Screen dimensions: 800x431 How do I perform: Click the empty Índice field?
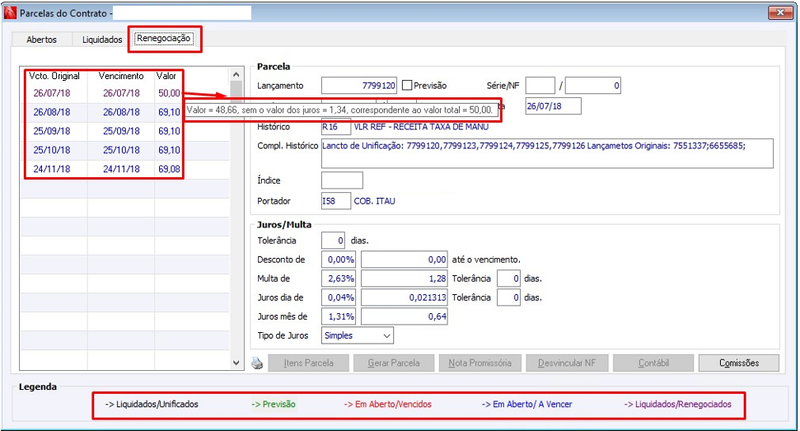pyautogui.click(x=342, y=181)
